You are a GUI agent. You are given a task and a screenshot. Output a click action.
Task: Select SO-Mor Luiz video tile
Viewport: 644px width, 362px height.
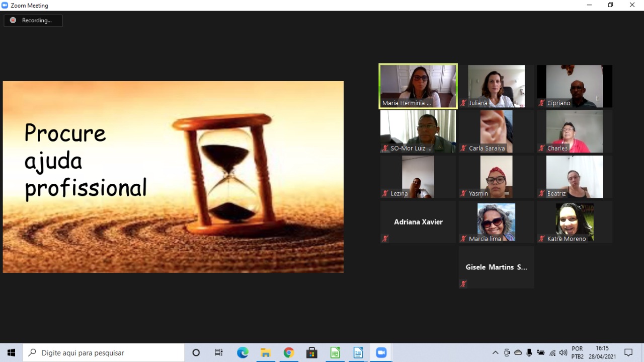point(418,131)
